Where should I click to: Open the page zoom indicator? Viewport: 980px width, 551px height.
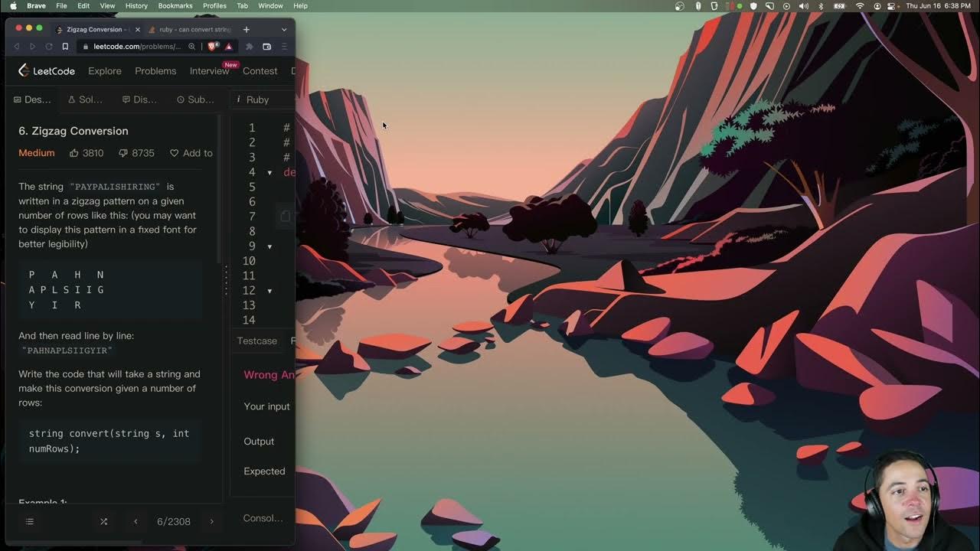click(191, 47)
